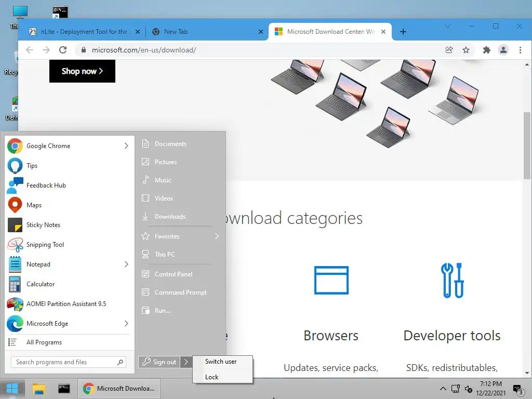The height and width of the screenshot is (399, 532).
Task: Click the Windows Start button
Action: pyautogui.click(x=12, y=389)
